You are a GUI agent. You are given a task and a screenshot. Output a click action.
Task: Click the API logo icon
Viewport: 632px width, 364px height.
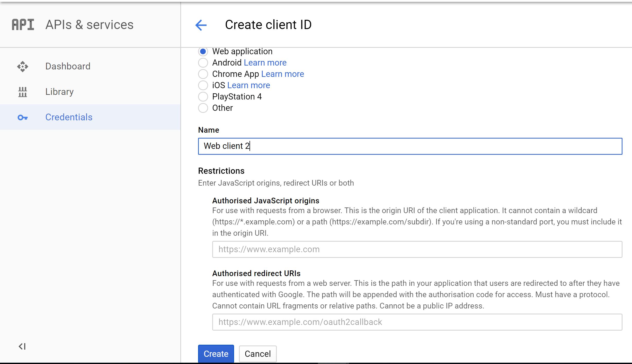pyautogui.click(x=23, y=25)
